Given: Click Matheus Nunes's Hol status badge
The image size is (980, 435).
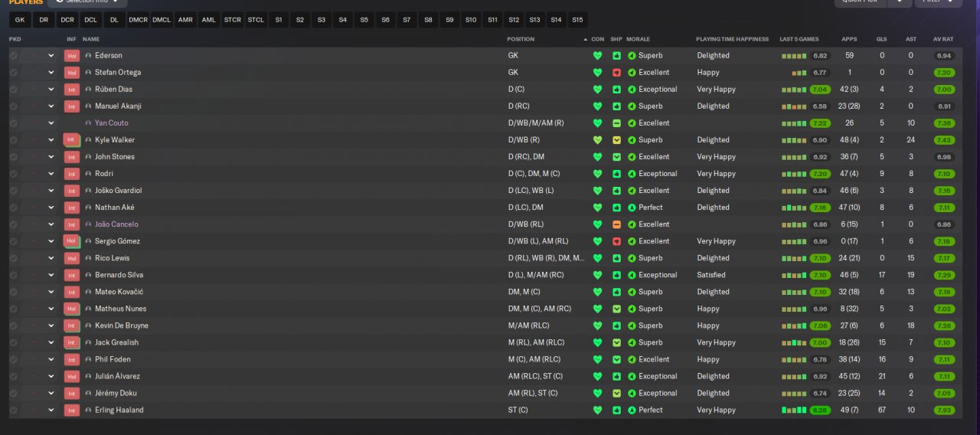Looking at the screenshot, I should (x=72, y=309).
